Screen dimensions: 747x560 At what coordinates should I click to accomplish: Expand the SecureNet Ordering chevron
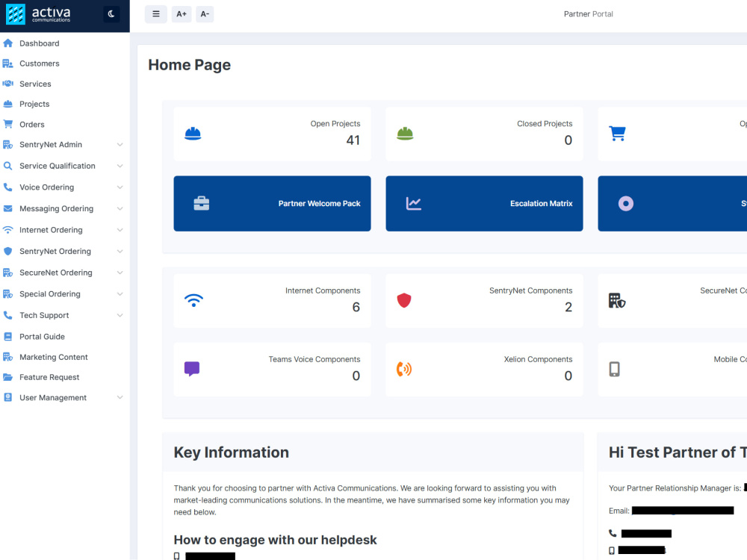120,273
